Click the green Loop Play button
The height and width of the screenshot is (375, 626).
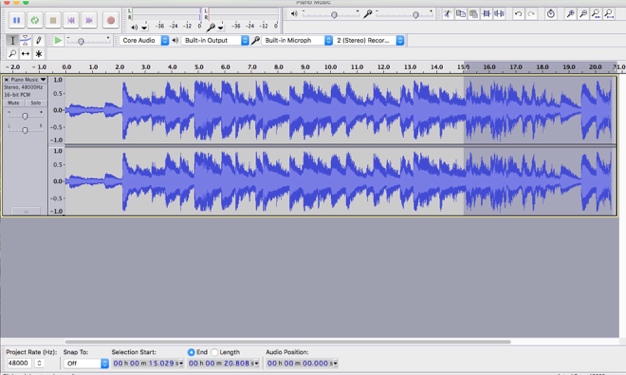click(35, 20)
